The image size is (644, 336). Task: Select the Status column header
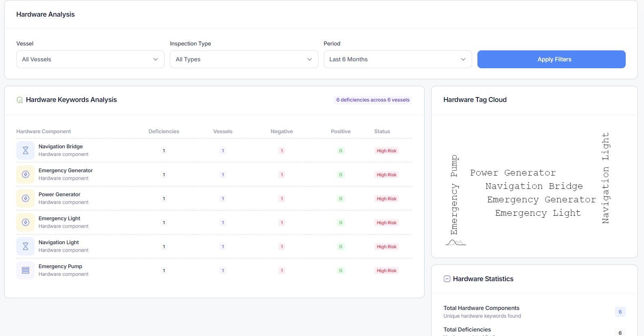click(x=382, y=132)
